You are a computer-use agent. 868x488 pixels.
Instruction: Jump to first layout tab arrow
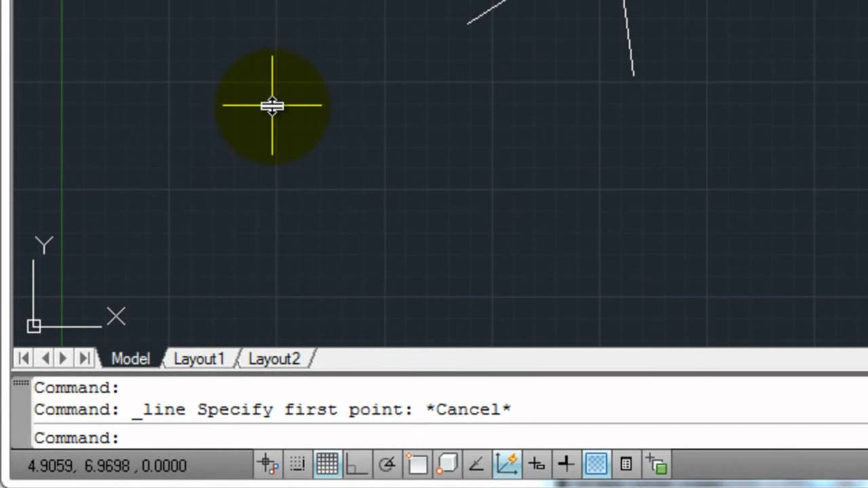pyautogui.click(x=23, y=358)
